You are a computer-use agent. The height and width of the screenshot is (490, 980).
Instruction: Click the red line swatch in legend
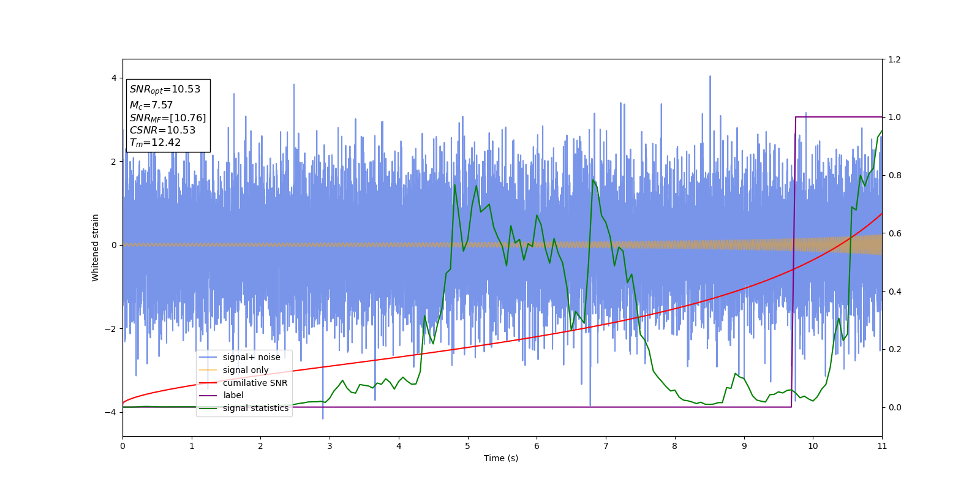(x=208, y=383)
